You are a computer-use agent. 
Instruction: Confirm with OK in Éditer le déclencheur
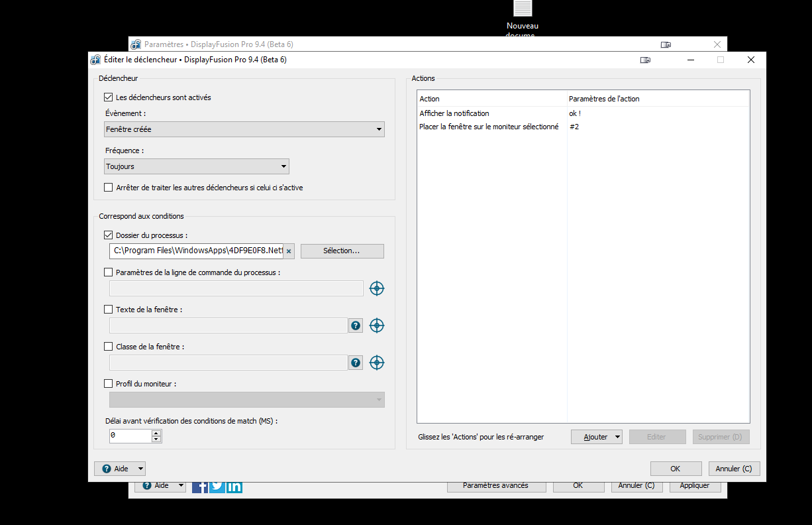(x=676, y=469)
